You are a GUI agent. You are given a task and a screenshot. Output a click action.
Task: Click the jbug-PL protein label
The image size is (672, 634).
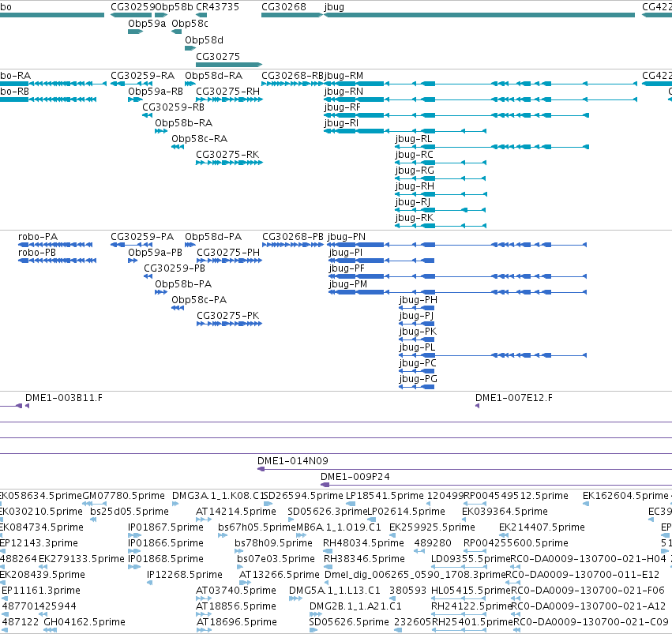click(x=417, y=348)
